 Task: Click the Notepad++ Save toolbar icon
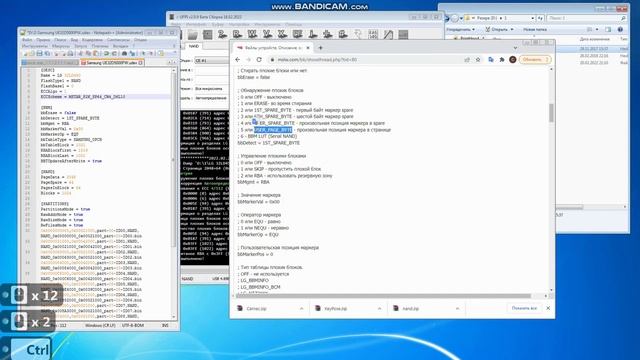click(x=39, y=53)
